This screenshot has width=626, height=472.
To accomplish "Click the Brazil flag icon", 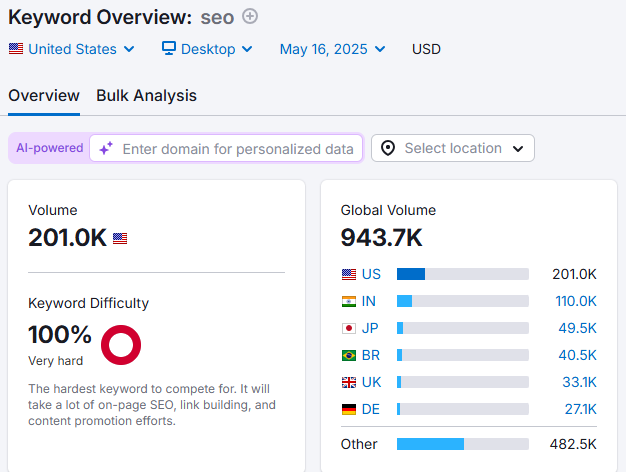I will (348, 355).
